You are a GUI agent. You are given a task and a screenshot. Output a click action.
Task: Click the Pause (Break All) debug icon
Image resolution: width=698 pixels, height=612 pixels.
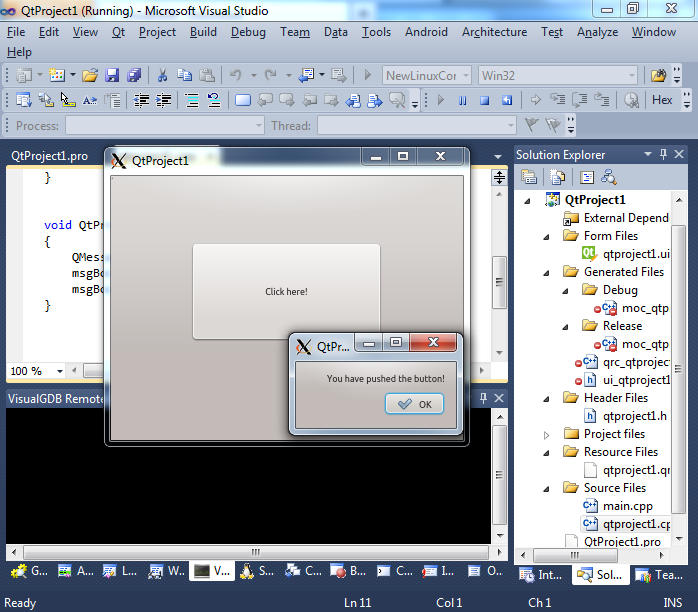pyautogui.click(x=463, y=101)
